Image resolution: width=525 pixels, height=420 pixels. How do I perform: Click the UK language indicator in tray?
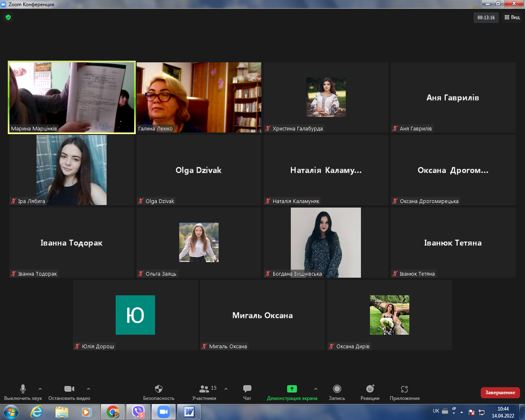click(x=436, y=411)
